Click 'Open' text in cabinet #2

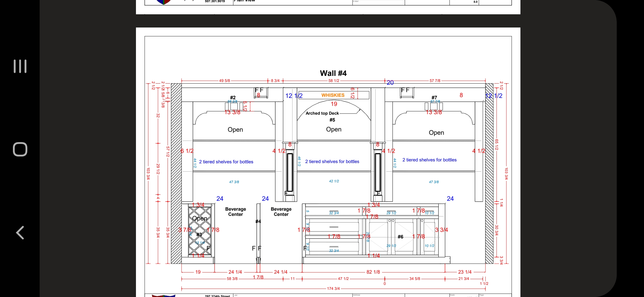coord(235,130)
